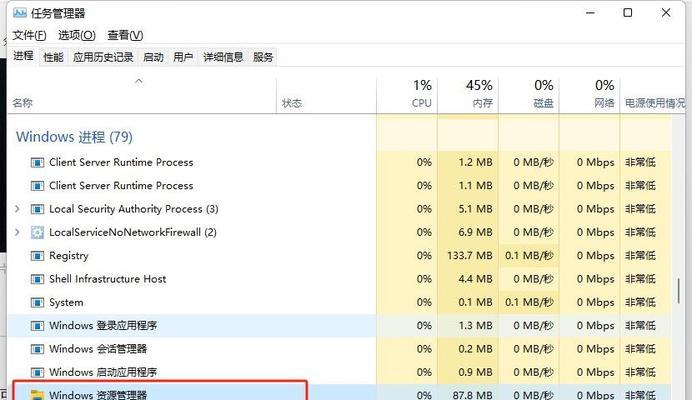Switch to the 应用历史记录 tab

103,57
